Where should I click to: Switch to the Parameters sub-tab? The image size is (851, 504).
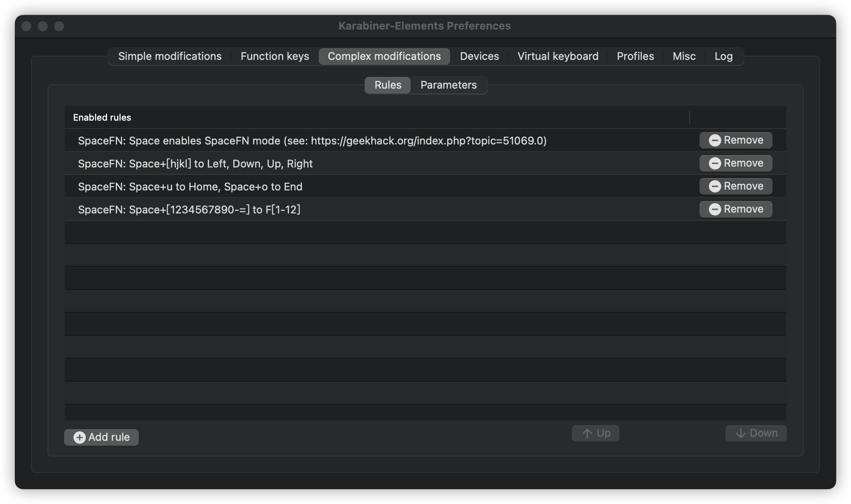[448, 85]
